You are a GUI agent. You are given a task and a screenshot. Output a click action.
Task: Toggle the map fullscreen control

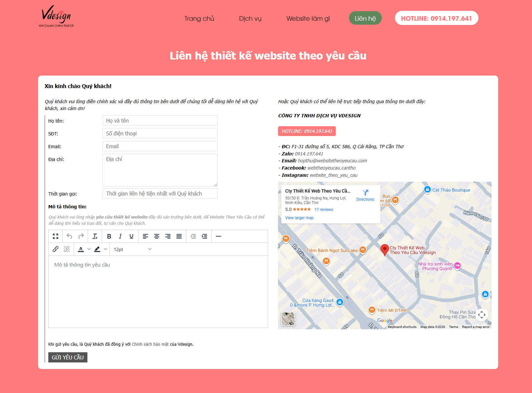(x=482, y=315)
